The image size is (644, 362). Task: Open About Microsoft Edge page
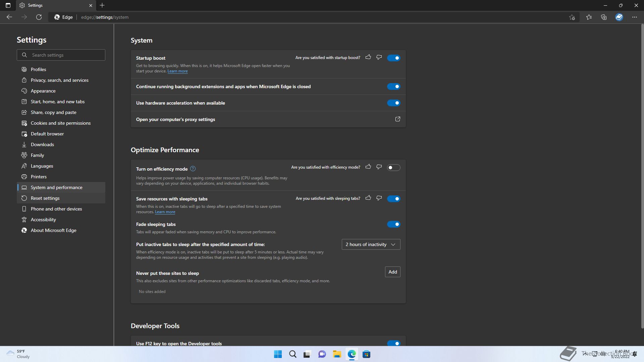pos(61,230)
